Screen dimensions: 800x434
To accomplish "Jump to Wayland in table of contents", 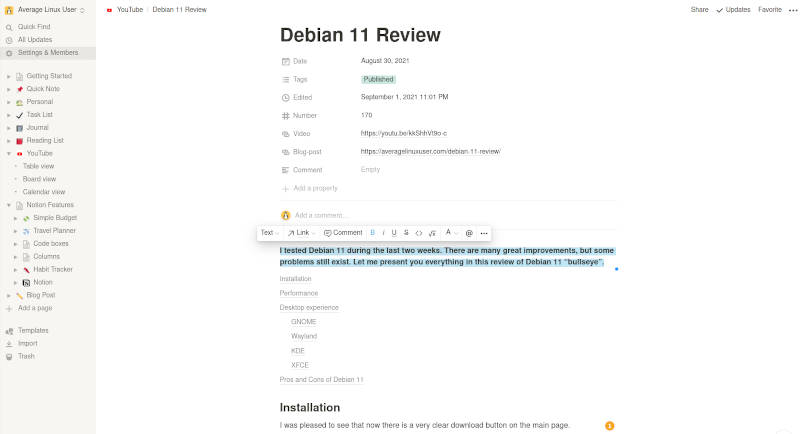I will tap(304, 336).
